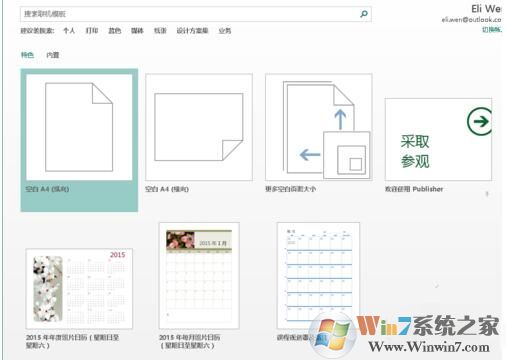Viewport: 506px width, 361px height.
Task: Switch to the 内置 tab
Action: [x=52, y=55]
